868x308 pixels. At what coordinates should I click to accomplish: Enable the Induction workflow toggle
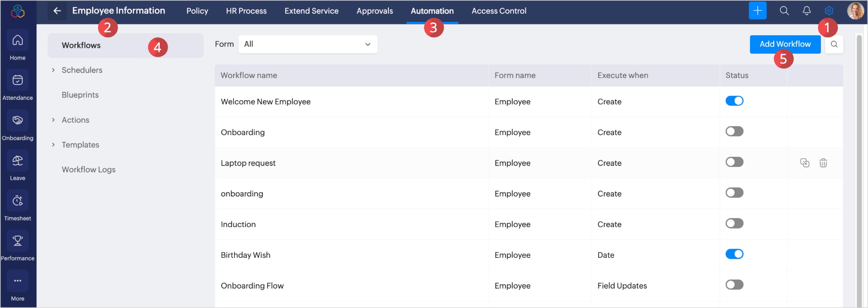pos(734,224)
